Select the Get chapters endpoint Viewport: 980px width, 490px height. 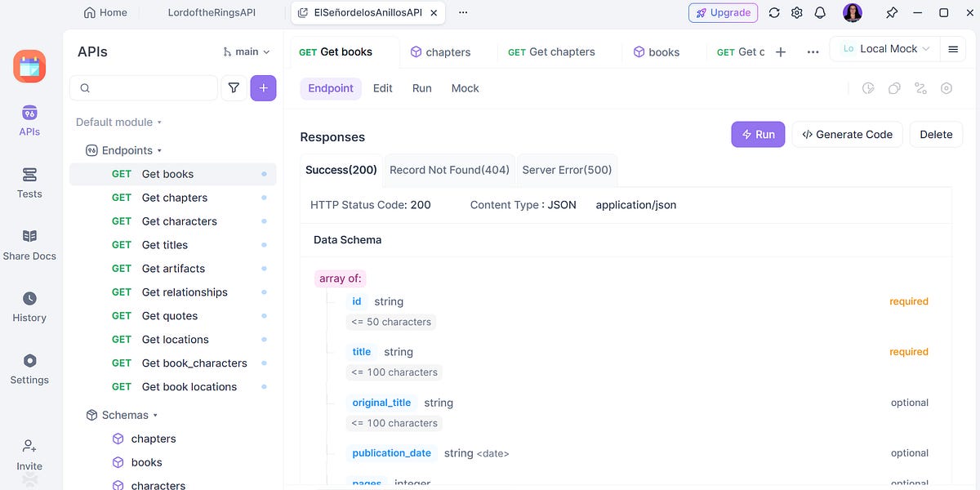[x=173, y=198]
